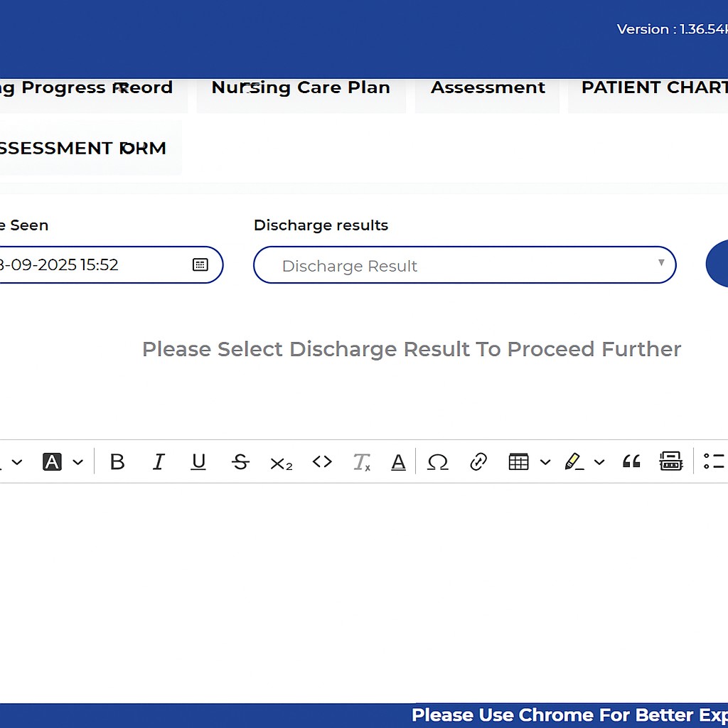The image size is (728, 728).
Task: Toggle bold formatting in the editor
Action: click(x=117, y=462)
